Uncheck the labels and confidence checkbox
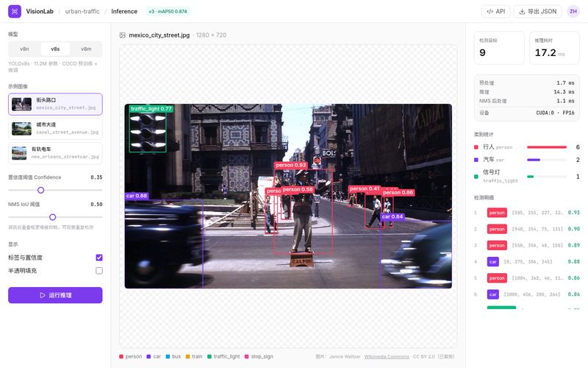588x368 pixels. 99,257
